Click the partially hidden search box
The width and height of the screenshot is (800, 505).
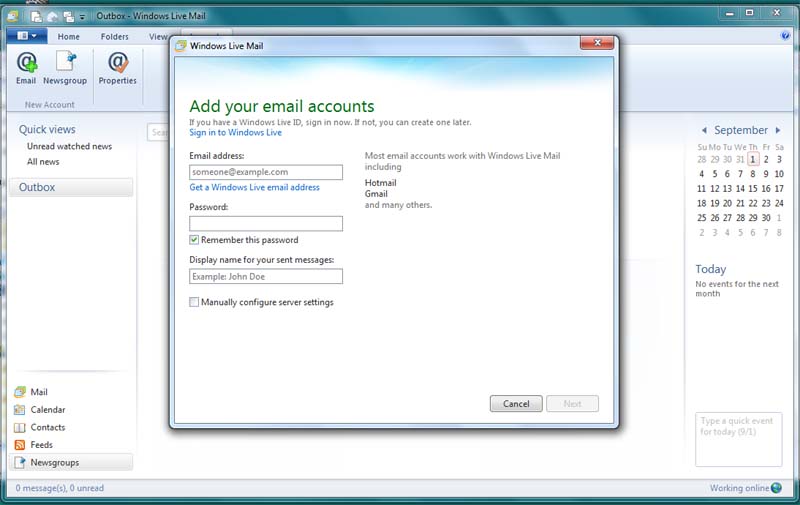tap(159, 133)
